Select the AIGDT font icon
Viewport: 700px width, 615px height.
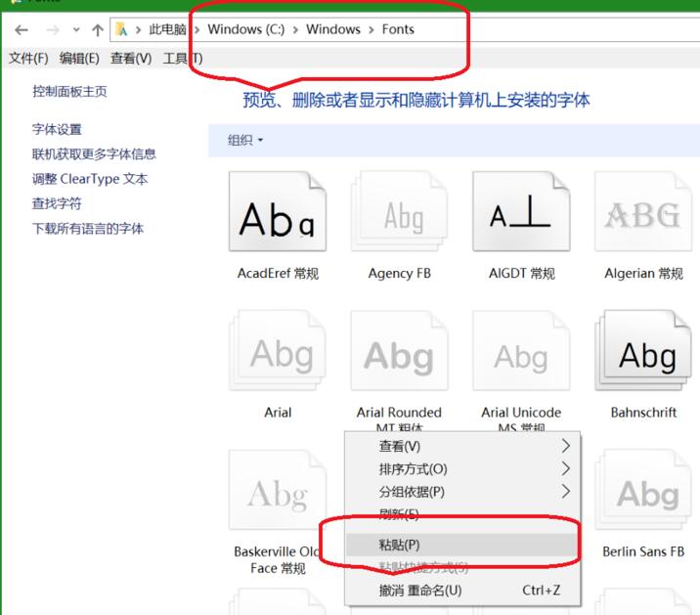point(521,213)
